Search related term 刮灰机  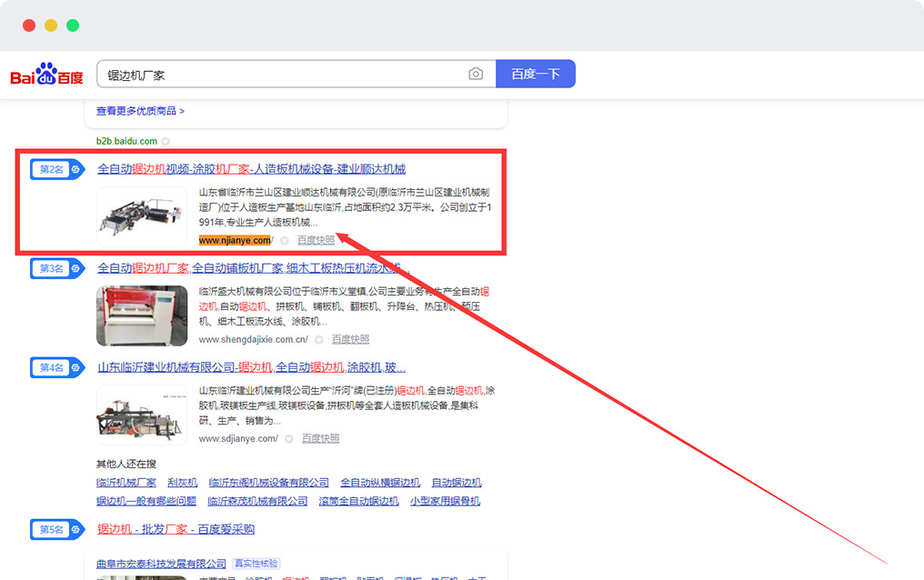pyautogui.click(x=183, y=483)
